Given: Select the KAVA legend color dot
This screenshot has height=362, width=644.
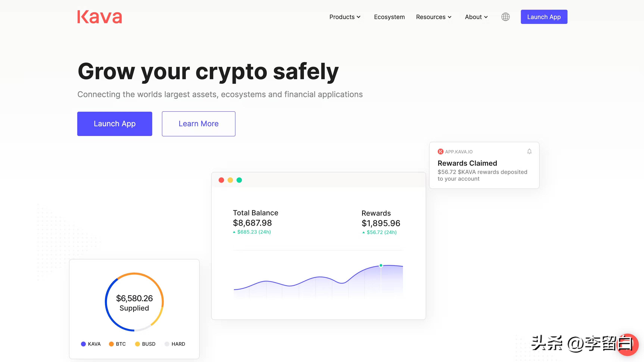Looking at the screenshot, I should (x=83, y=344).
